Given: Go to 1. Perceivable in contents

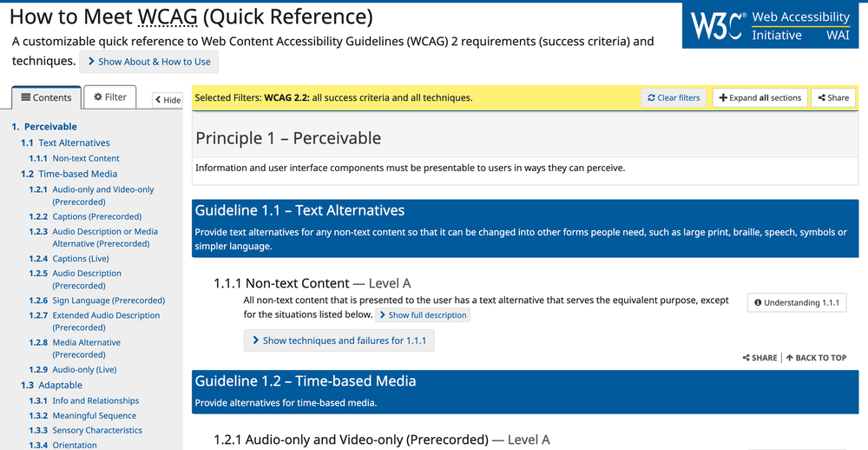Looking at the screenshot, I should click(44, 127).
